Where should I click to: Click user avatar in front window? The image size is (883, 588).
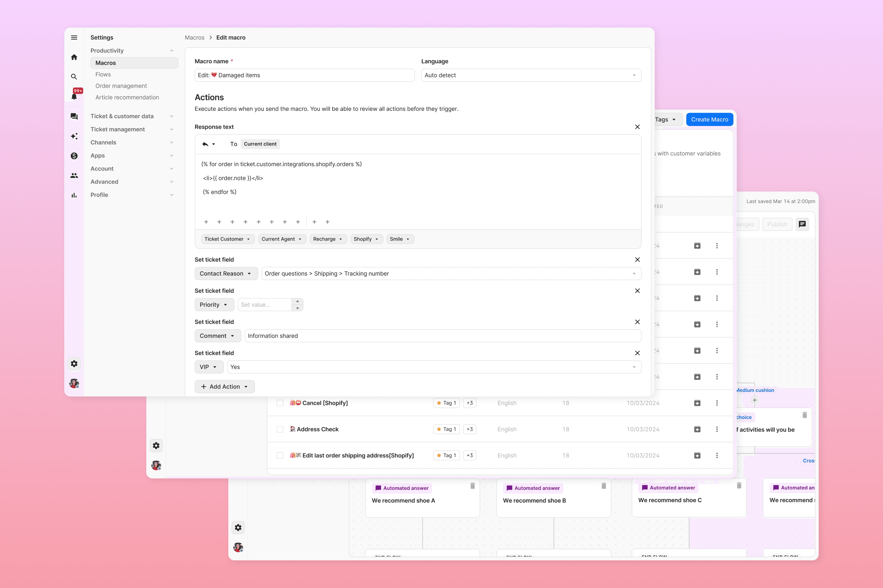click(x=74, y=383)
